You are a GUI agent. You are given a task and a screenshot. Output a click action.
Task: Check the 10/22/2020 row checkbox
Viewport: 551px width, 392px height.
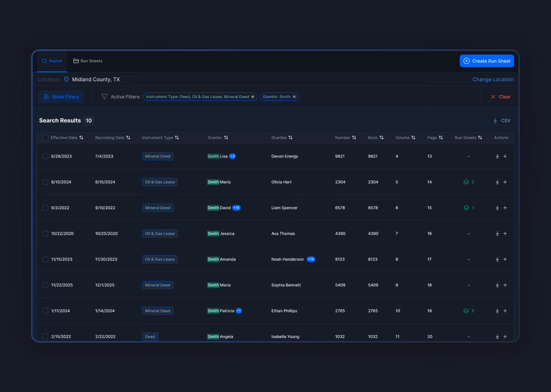pos(45,234)
